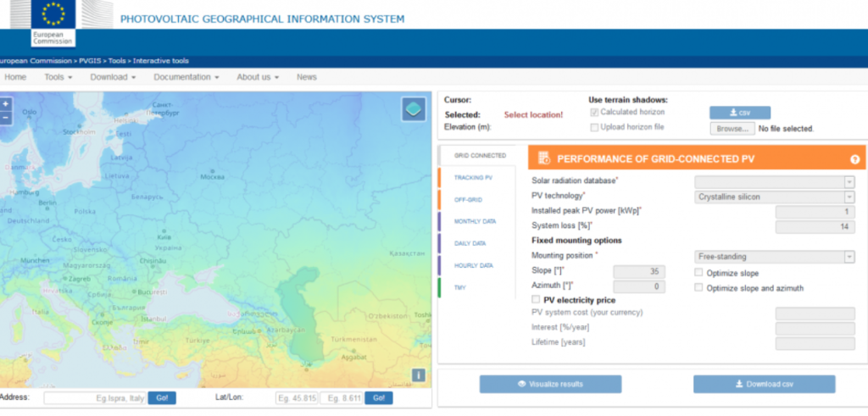Focus System loss percent field
868x416 pixels.
[x=815, y=227]
